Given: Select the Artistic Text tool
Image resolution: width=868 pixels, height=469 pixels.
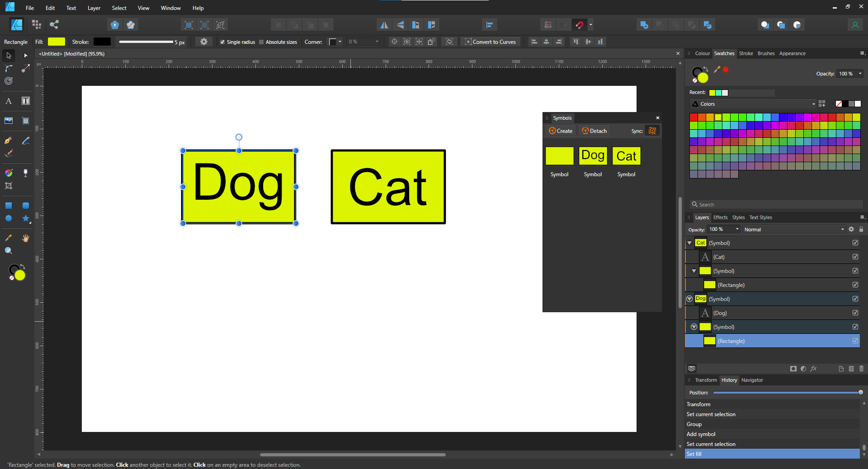Looking at the screenshot, I should click(x=9, y=101).
